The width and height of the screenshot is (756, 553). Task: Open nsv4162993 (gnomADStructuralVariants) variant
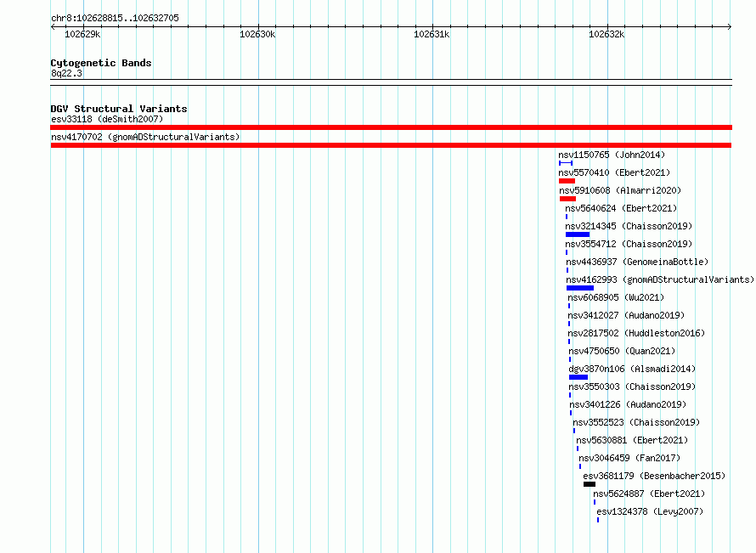pos(660,279)
